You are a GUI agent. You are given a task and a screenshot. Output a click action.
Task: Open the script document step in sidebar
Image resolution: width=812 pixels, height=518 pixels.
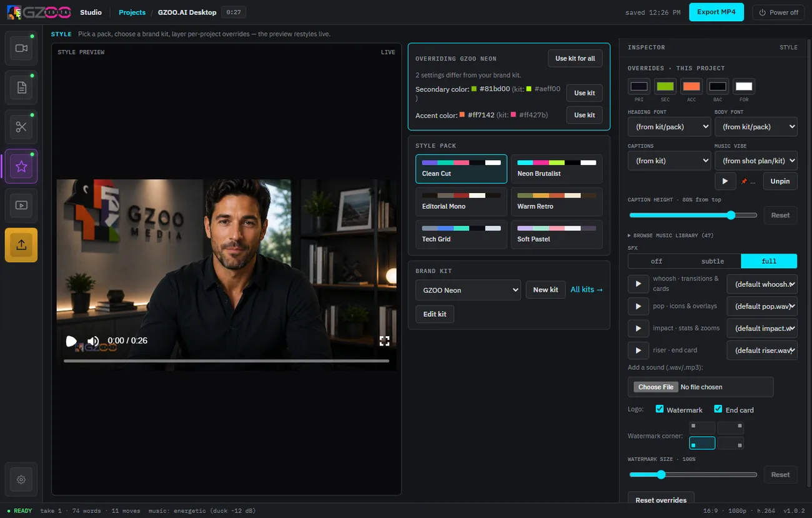click(21, 87)
